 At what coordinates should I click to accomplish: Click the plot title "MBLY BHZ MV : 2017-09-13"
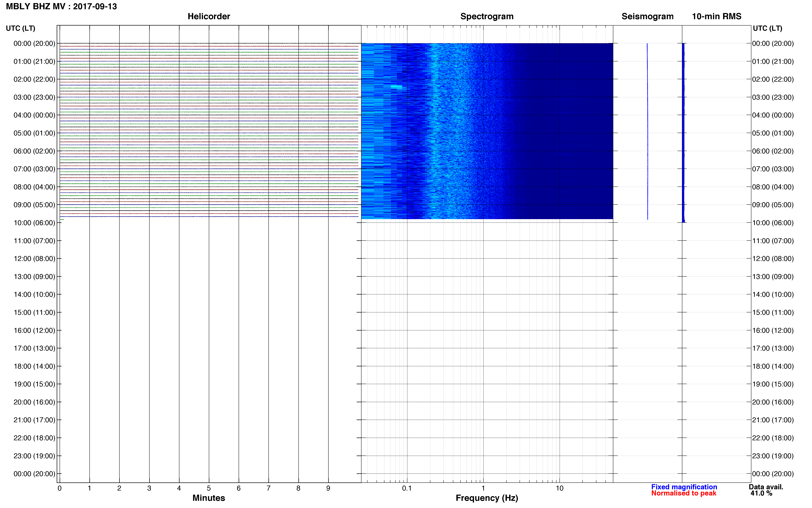pyautogui.click(x=61, y=6)
